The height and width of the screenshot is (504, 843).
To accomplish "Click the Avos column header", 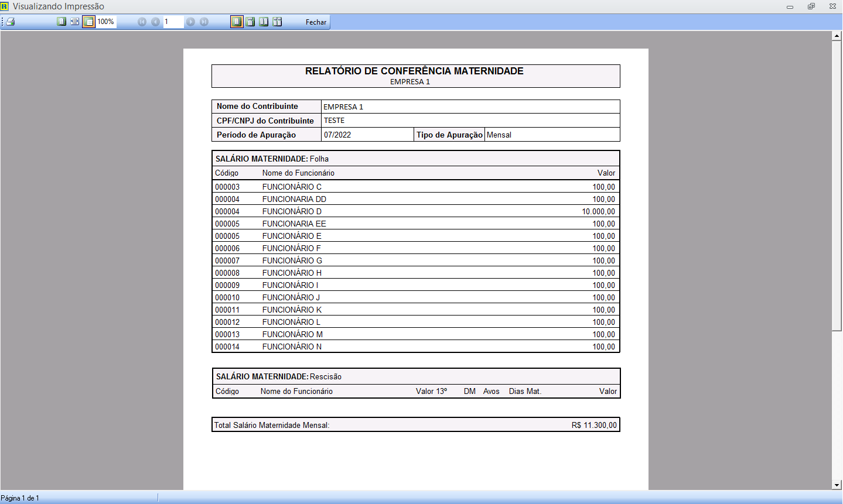I will point(492,391).
